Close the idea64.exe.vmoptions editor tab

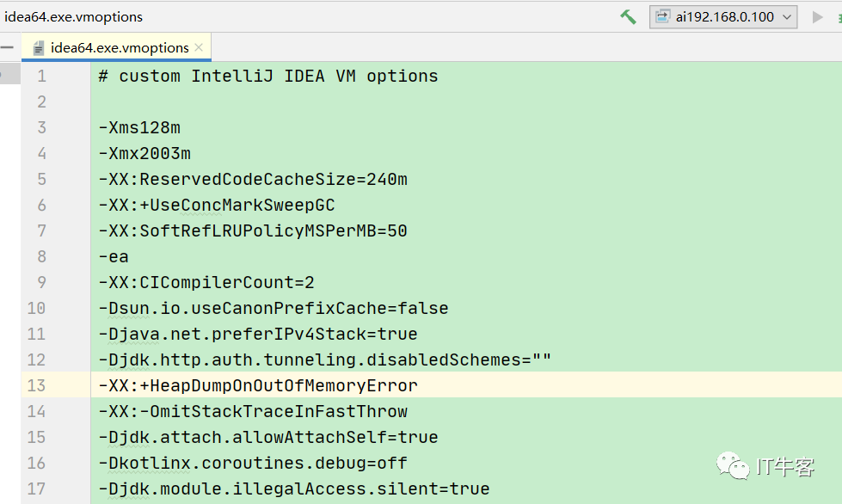click(200, 47)
